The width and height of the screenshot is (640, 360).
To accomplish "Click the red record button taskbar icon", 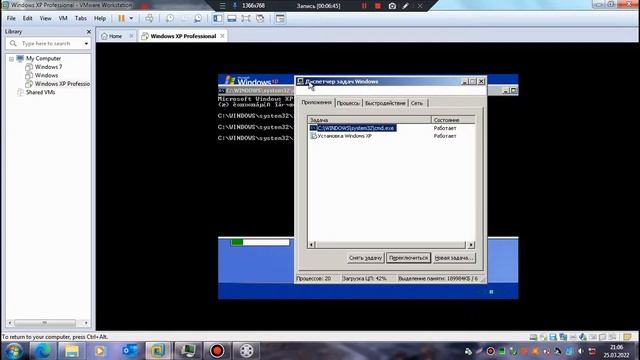I will (217, 351).
